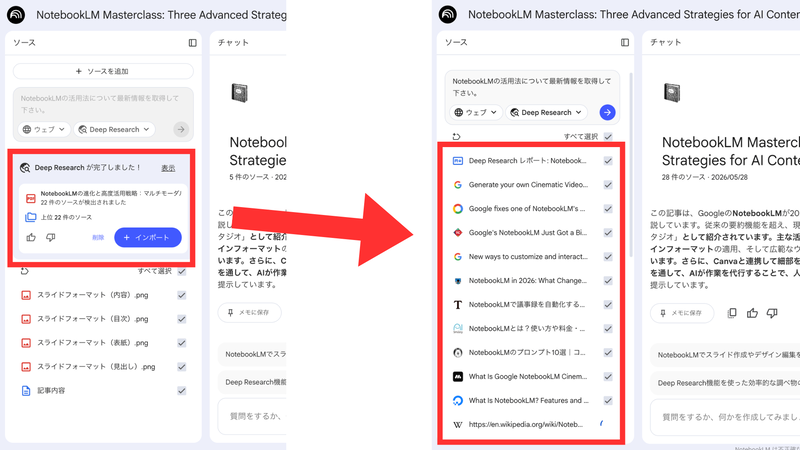This screenshot has width=800, height=450.
Task: Click thumbs up in Deep Research card
Action: coord(31,237)
